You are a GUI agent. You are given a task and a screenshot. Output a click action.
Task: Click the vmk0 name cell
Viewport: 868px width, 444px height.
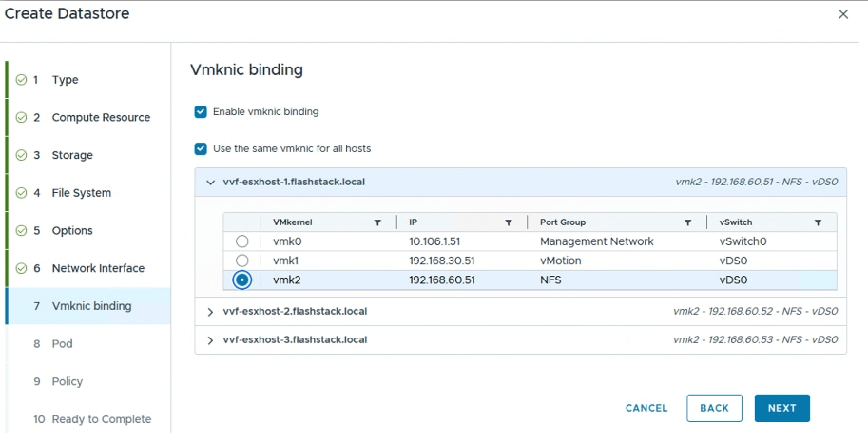tap(287, 241)
